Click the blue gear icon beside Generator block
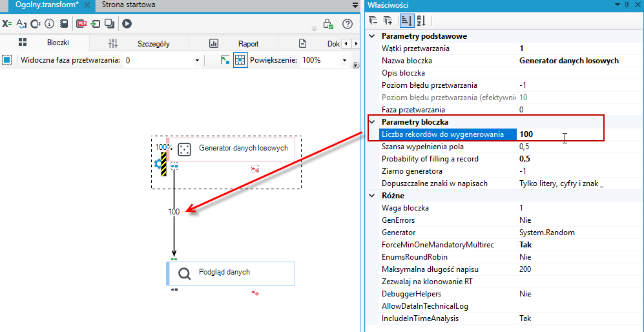The image size is (644, 332). pyautogui.click(x=158, y=164)
